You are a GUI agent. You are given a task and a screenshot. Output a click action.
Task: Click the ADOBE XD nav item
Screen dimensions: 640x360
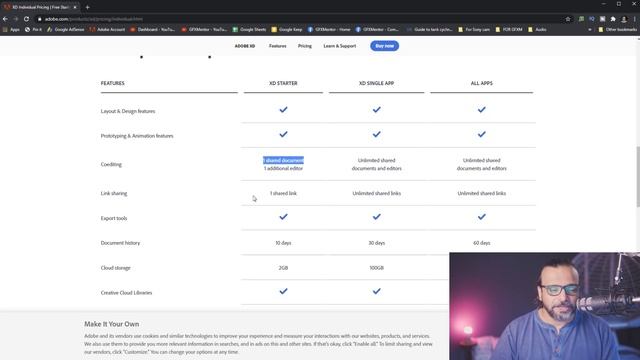244,46
